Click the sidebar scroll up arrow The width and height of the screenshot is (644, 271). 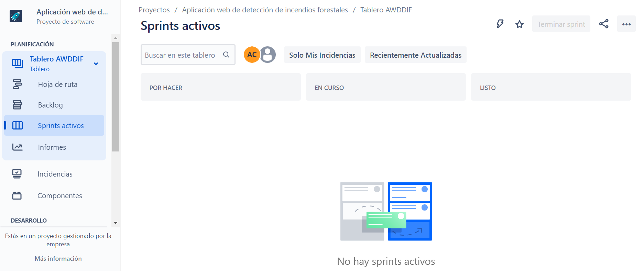click(116, 38)
